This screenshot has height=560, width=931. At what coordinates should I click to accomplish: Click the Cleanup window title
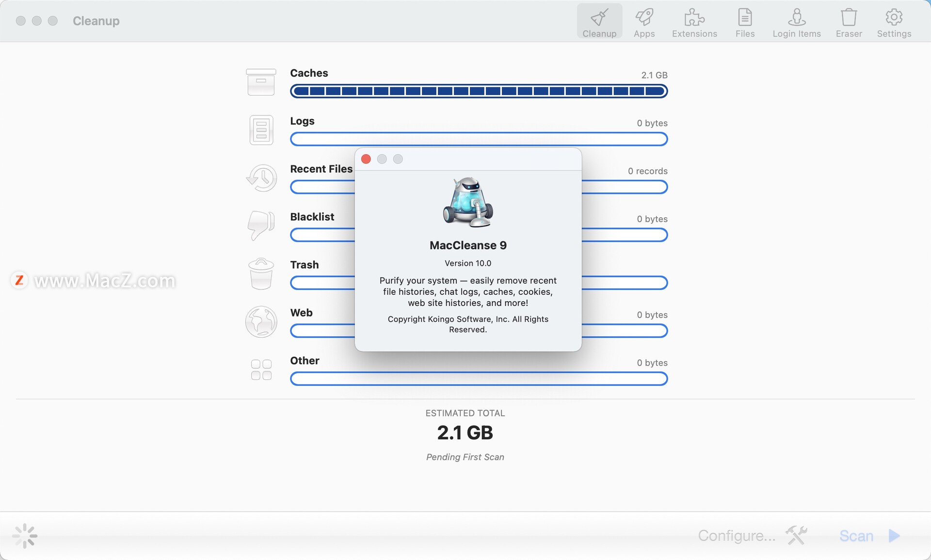96,21
